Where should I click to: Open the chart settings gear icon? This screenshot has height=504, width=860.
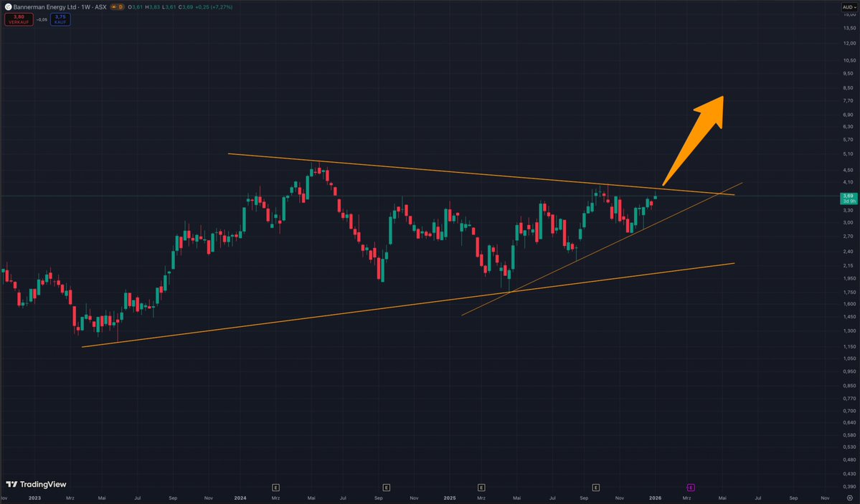[x=849, y=498]
